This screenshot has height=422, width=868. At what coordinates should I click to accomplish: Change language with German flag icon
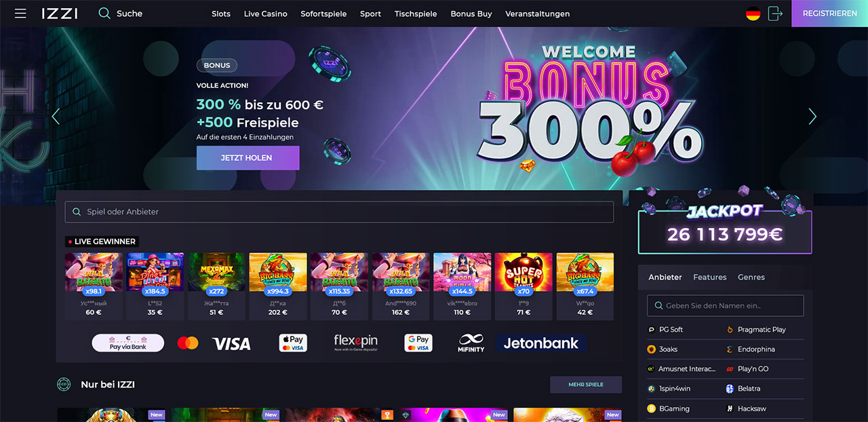click(753, 14)
